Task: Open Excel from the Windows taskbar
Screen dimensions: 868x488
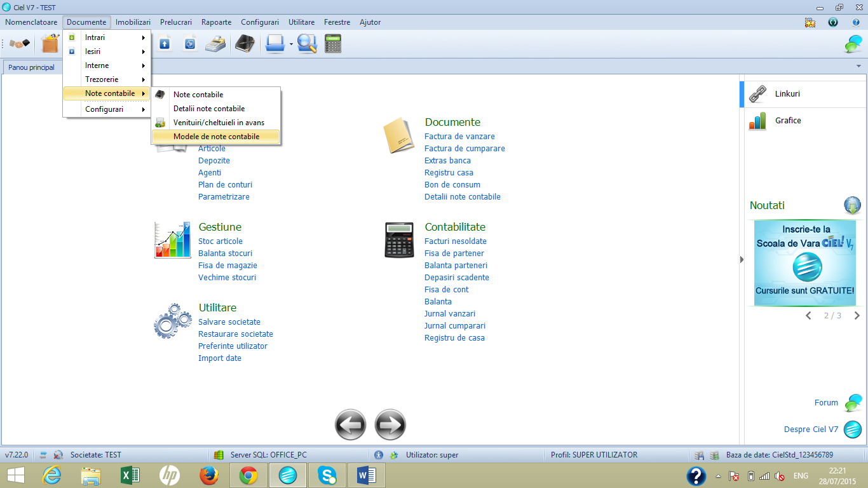Action: click(130, 475)
